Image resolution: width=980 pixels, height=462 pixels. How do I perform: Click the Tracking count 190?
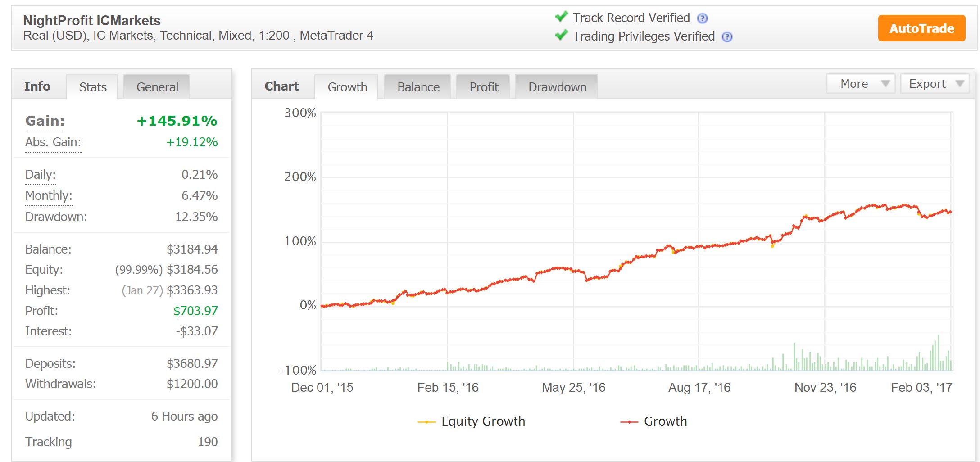pyautogui.click(x=208, y=442)
